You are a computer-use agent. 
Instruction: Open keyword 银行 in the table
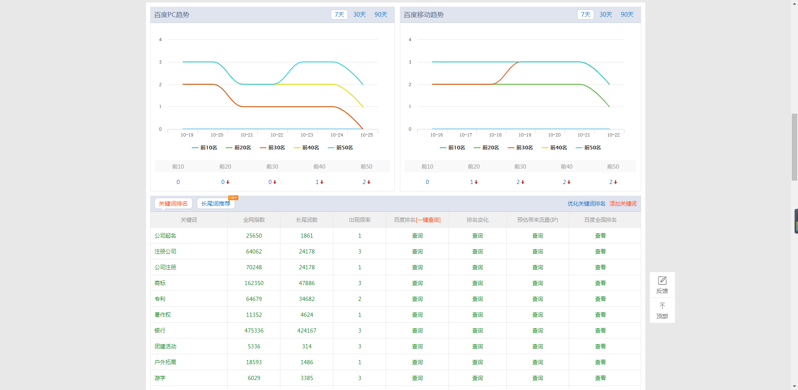(x=160, y=330)
